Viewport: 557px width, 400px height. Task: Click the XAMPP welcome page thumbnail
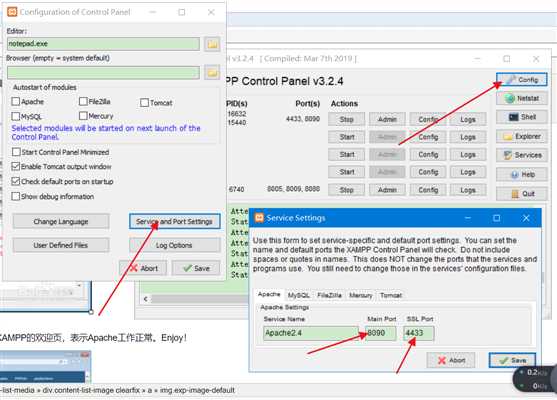pyautogui.click(x=45, y=367)
